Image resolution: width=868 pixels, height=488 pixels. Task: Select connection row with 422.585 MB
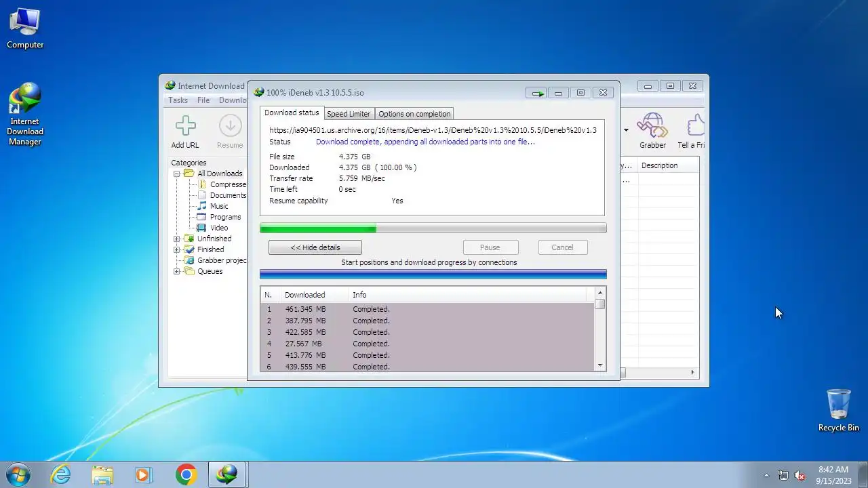click(x=427, y=332)
